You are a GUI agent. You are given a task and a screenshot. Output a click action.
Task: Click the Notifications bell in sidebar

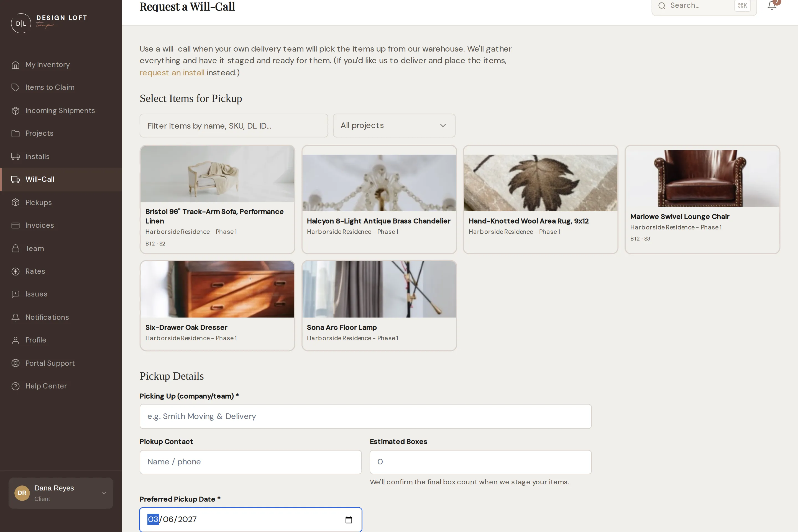pos(15,317)
